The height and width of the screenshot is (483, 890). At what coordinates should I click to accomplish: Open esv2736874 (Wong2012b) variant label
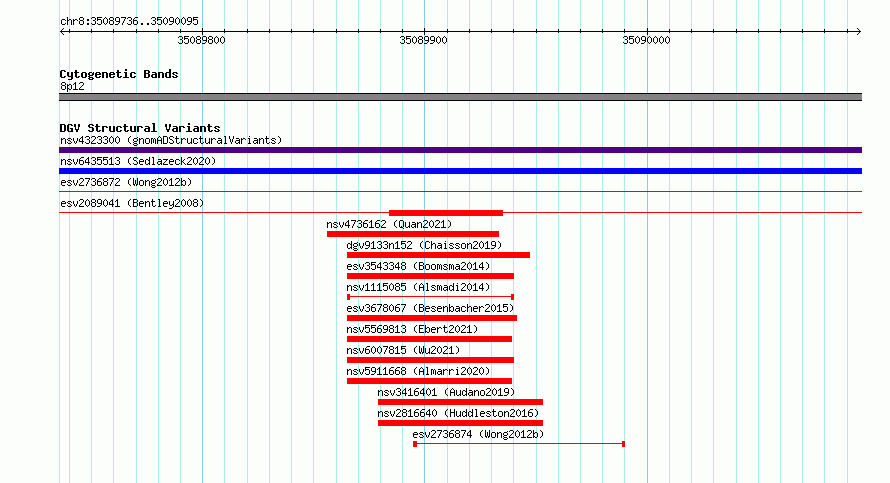(478, 434)
